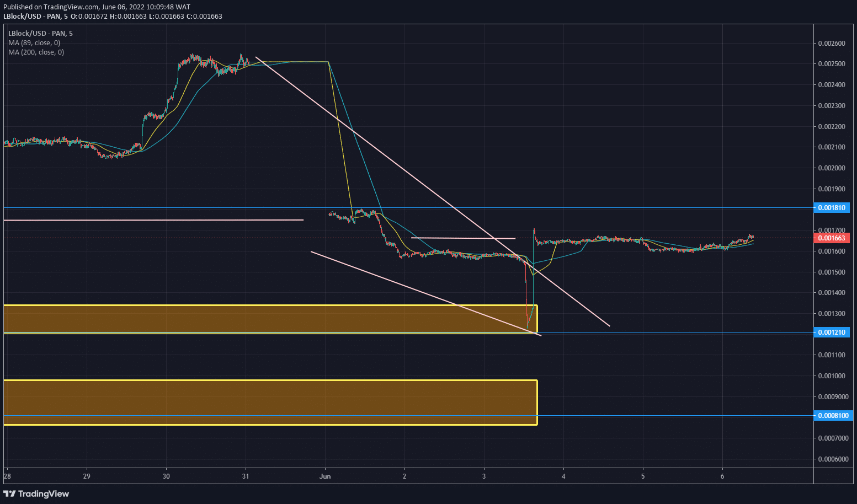Image resolution: width=857 pixels, height=504 pixels.
Task: Click the Published on TradingView.com header text
Action: [97, 7]
